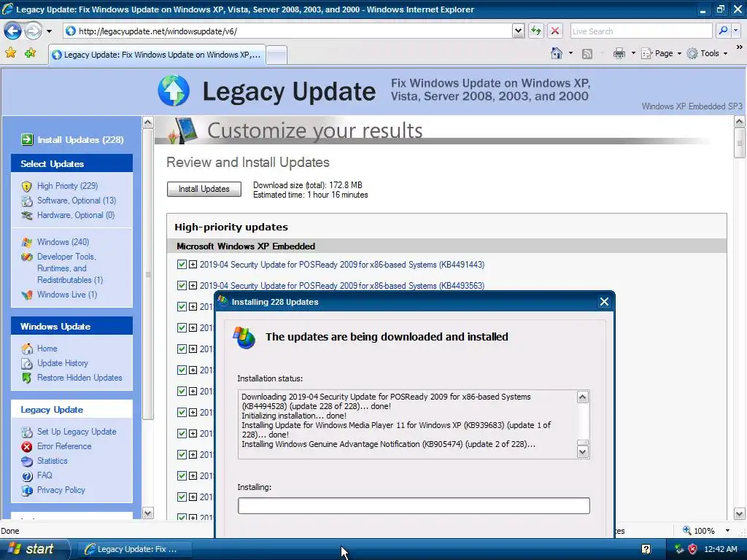The image size is (747, 560).
Task: Click the High Priority shield icon
Action: pos(27,186)
